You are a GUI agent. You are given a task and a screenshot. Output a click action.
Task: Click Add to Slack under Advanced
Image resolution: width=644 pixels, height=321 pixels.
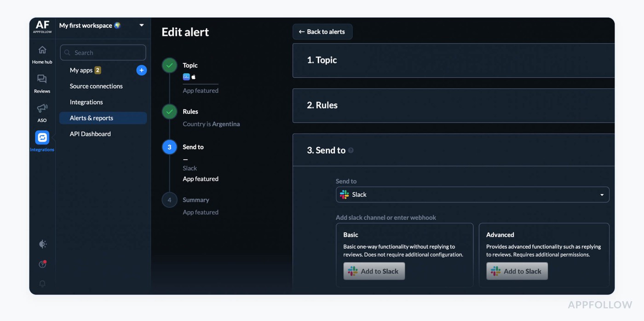point(517,271)
